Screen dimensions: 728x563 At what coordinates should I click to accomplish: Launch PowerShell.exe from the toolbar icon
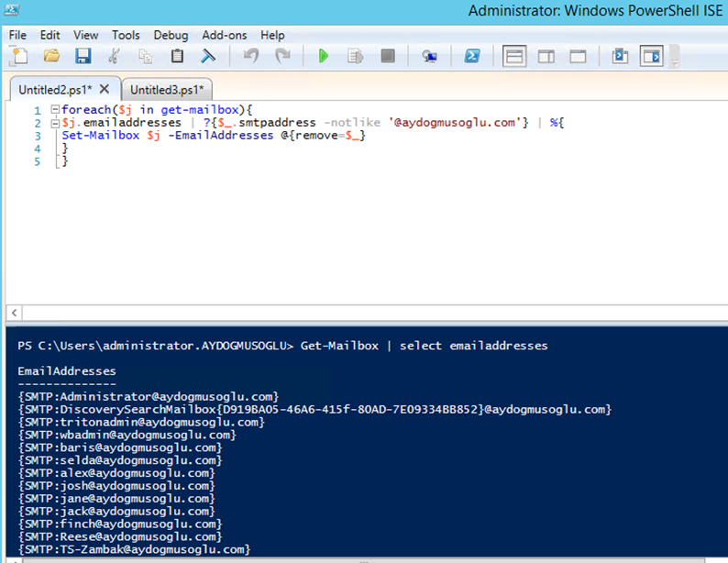point(472,56)
